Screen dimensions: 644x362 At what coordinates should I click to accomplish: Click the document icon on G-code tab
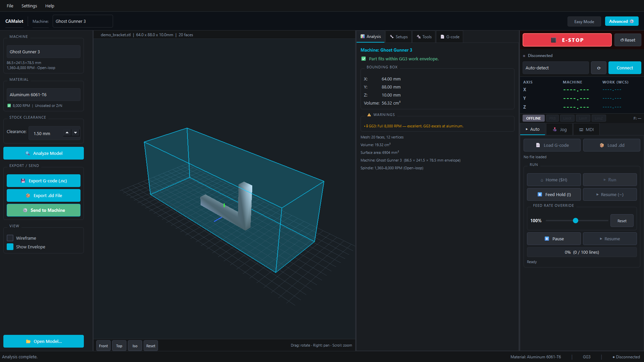(442, 37)
